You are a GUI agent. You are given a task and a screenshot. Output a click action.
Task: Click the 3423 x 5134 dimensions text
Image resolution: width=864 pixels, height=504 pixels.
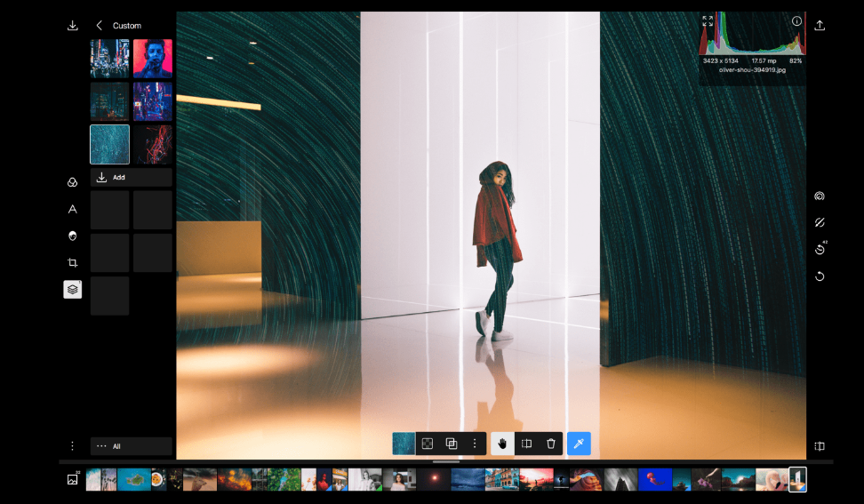click(720, 60)
